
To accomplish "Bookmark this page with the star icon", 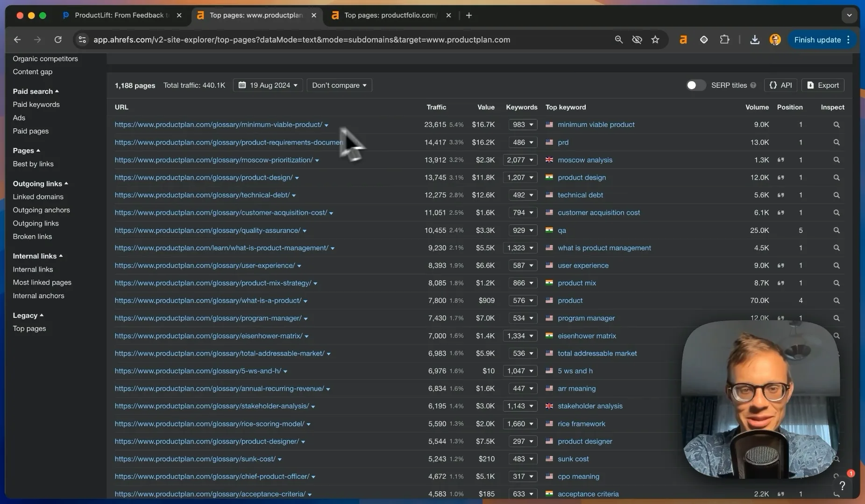I will pyautogui.click(x=655, y=40).
